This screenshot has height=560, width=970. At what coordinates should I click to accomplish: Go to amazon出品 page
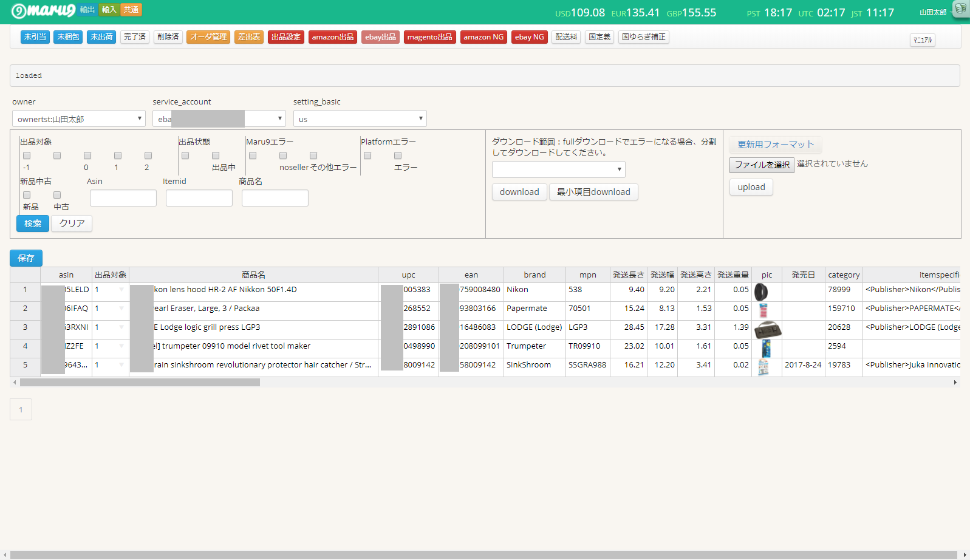(x=333, y=37)
